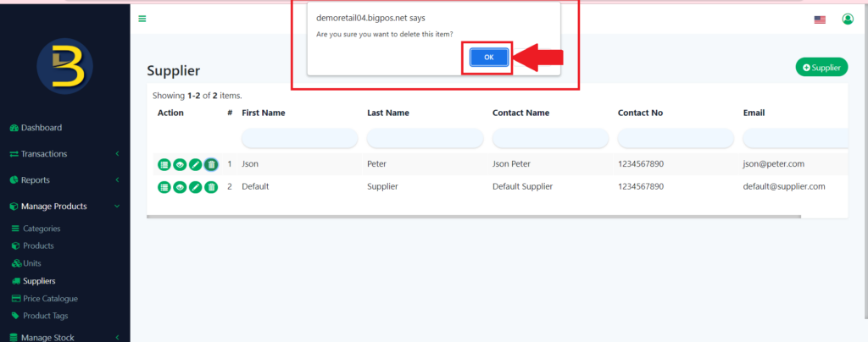Open list details icon for Json row
868x342 pixels.
[x=164, y=164]
